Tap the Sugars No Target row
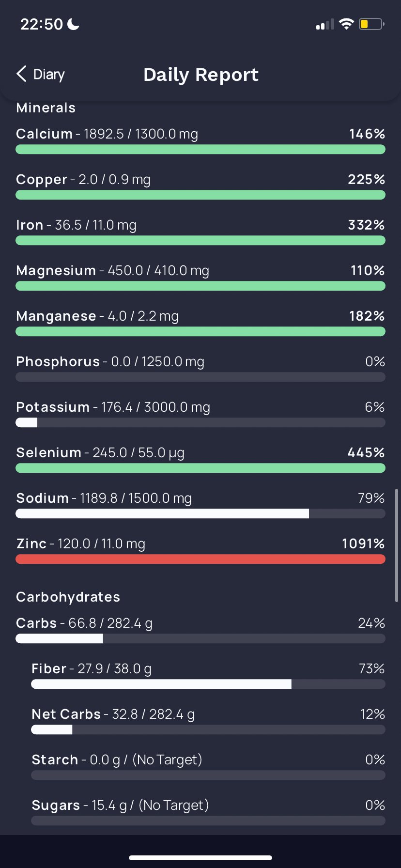 pyautogui.click(x=208, y=812)
